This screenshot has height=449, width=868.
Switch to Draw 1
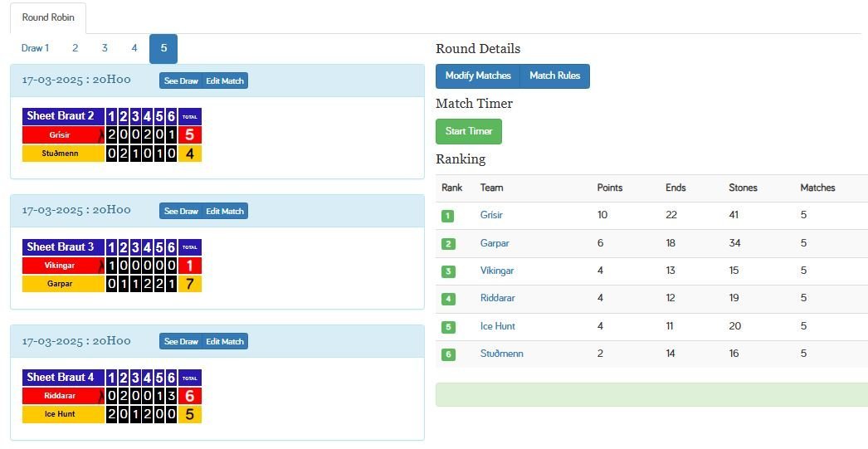pos(35,48)
